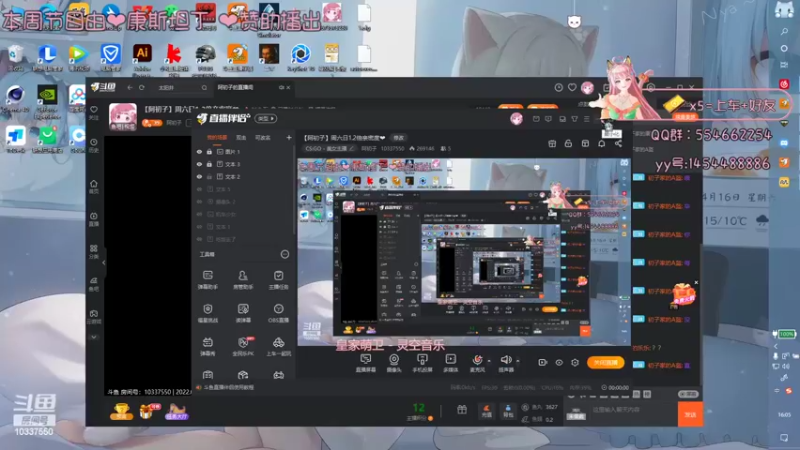This screenshot has width=800, height=450.
Task: Edit the CS:GO stream category selector
Action: [x=330, y=148]
